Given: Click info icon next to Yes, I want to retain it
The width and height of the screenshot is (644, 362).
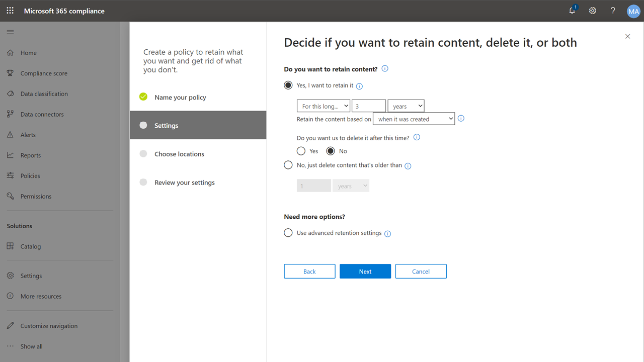Looking at the screenshot, I should [x=359, y=86].
